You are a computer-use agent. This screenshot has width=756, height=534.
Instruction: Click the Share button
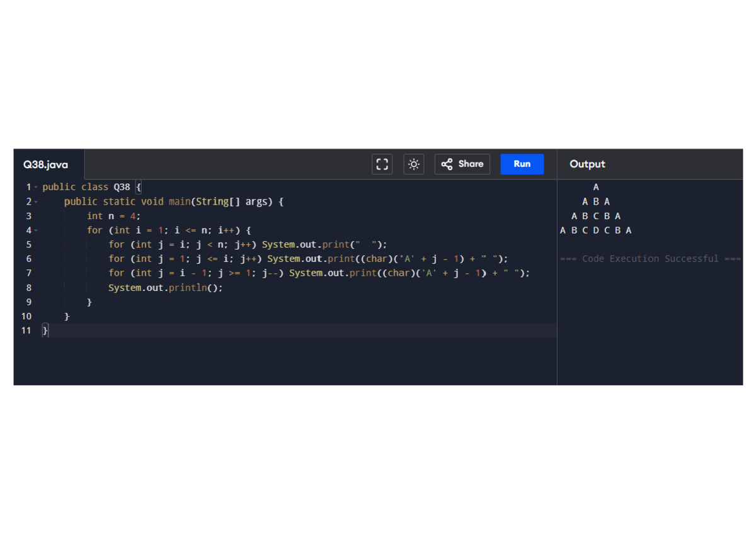tap(462, 164)
